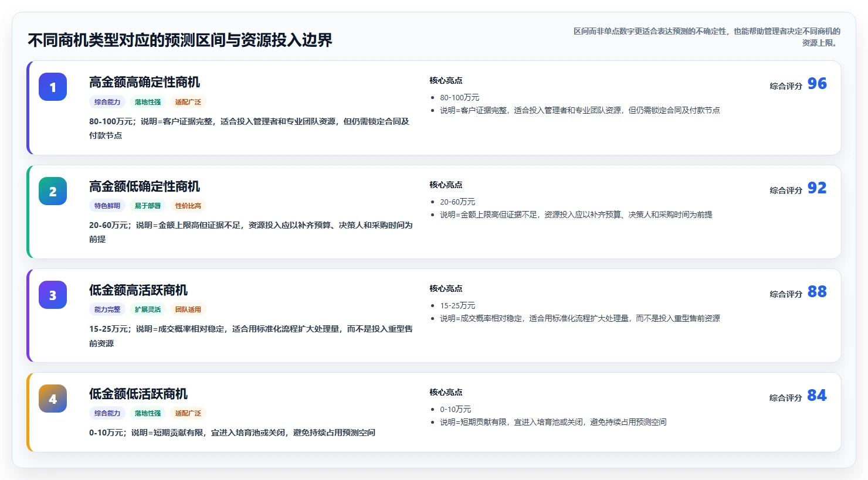Click the bullet item 15-25万元
This screenshot has width=868, height=480.
point(457,306)
